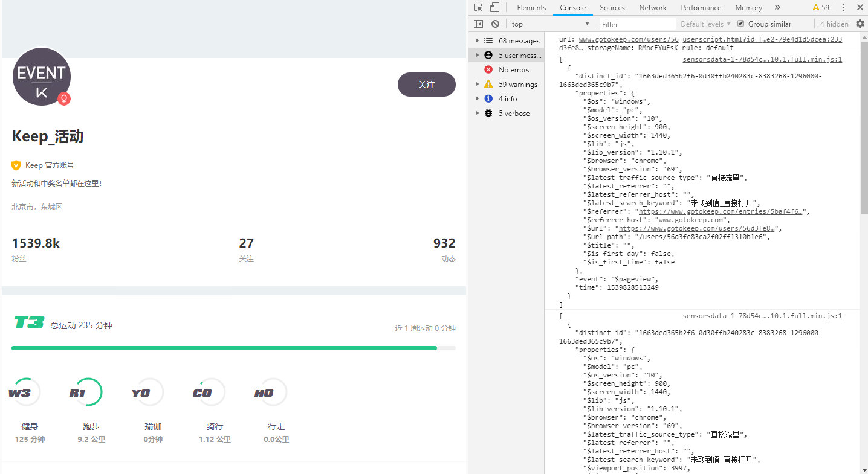Open the top execution context dropdown

(x=550, y=24)
